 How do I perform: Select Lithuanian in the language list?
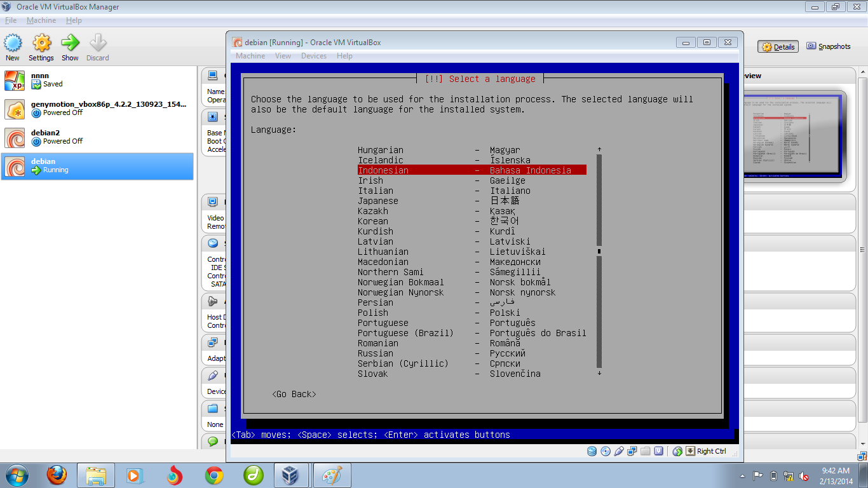(x=471, y=252)
